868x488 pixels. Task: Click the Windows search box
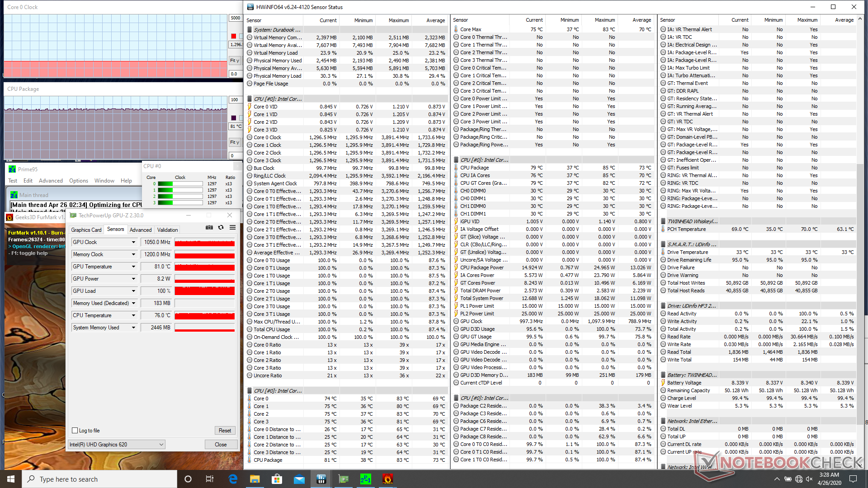(x=99, y=479)
